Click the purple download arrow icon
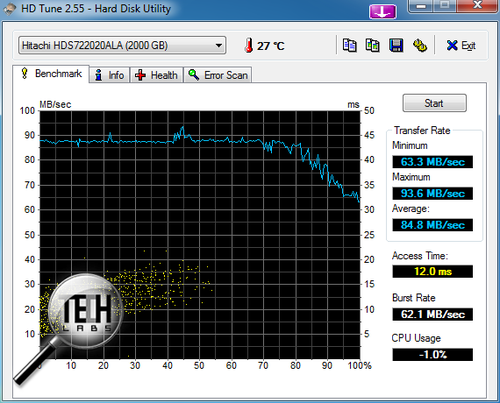This screenshot has height=403, width=500. tap(383, 12)
